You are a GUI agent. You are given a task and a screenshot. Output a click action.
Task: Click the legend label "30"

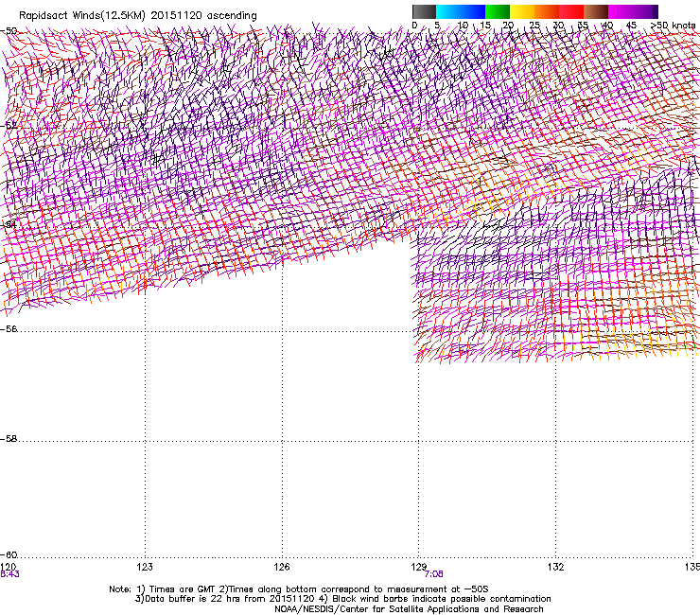[558, 26]
